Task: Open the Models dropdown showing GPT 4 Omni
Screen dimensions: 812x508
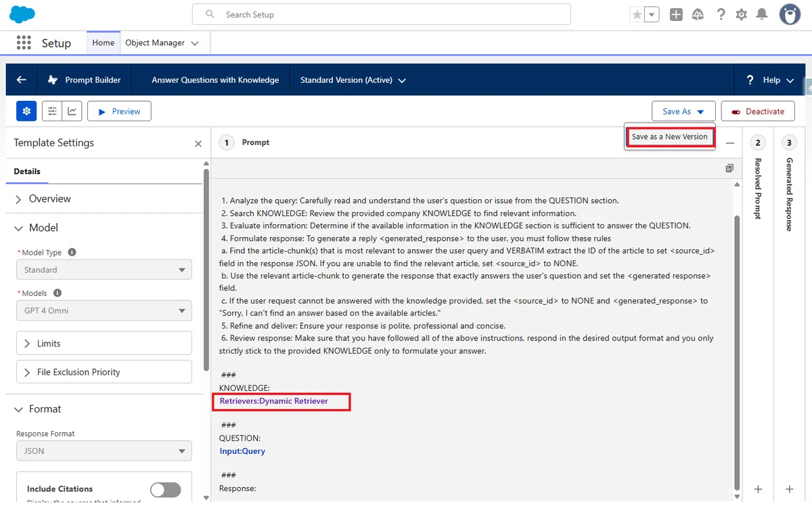Action: pyautogui.click(x=104, y=311)
